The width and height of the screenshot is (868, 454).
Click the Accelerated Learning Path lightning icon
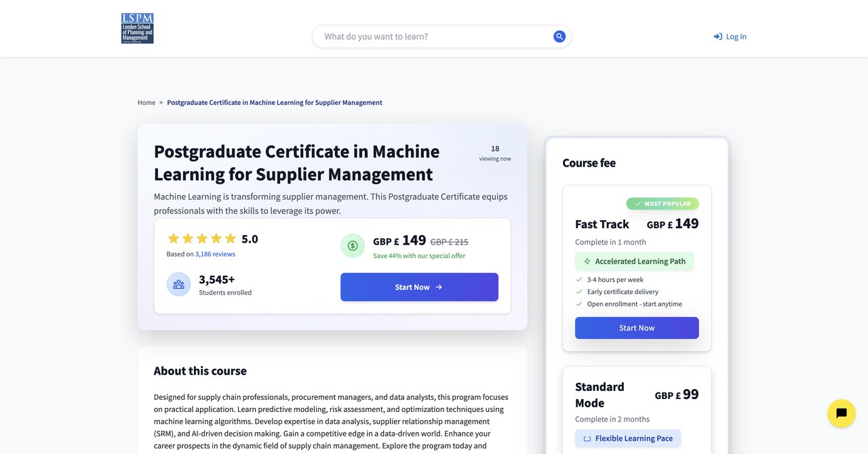(587, 262)
